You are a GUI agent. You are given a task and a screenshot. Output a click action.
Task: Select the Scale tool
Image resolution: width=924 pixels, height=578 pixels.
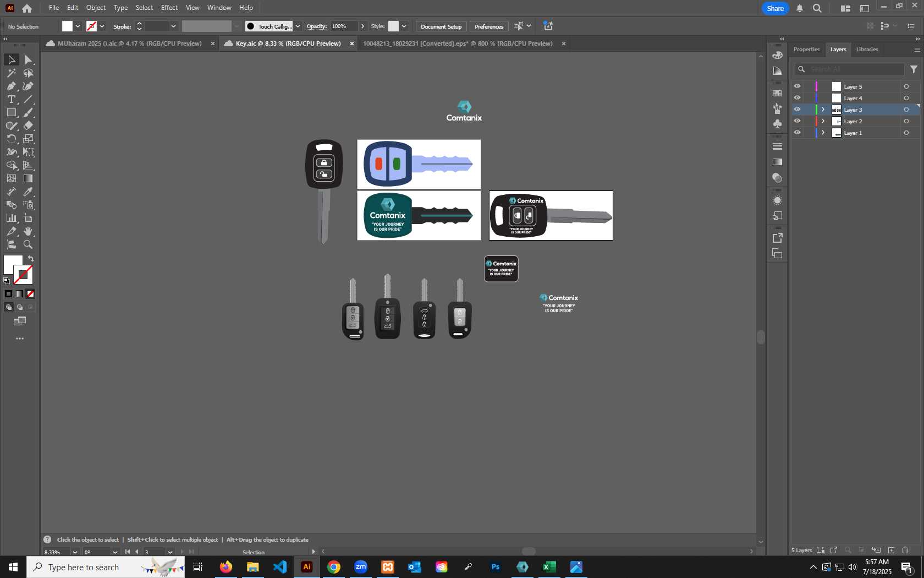tap(29, 139)
